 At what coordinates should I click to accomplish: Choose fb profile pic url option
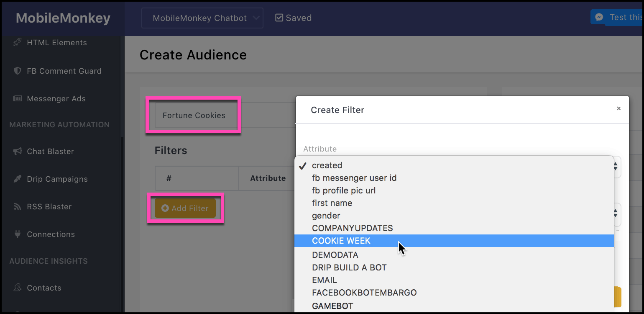(454, 190)
